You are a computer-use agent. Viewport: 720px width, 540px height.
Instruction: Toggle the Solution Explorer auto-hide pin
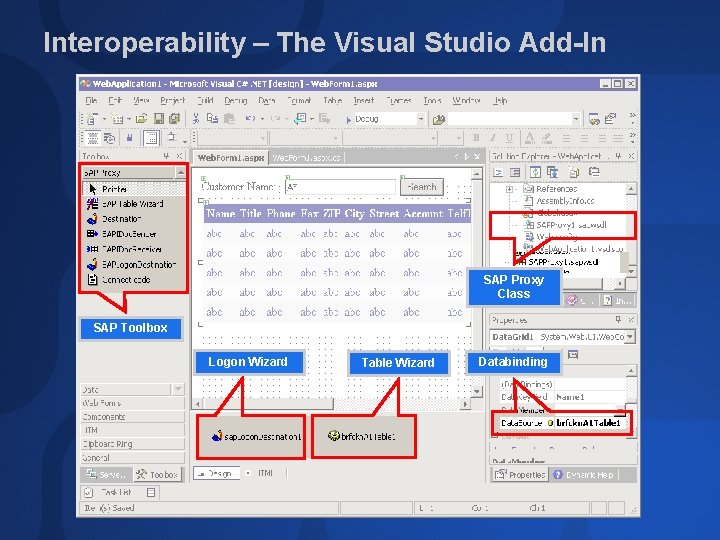click(618, 156)
